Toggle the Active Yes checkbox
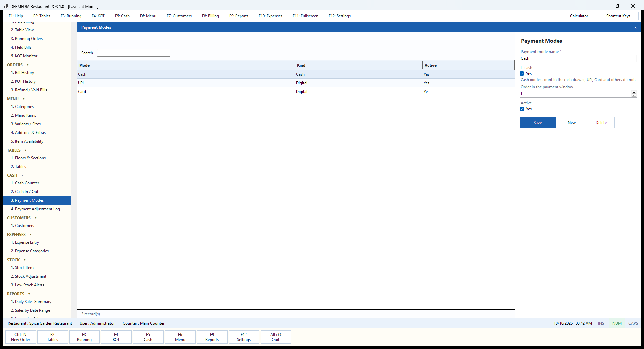This screenshot has width=644, height=349. [522, 109]
